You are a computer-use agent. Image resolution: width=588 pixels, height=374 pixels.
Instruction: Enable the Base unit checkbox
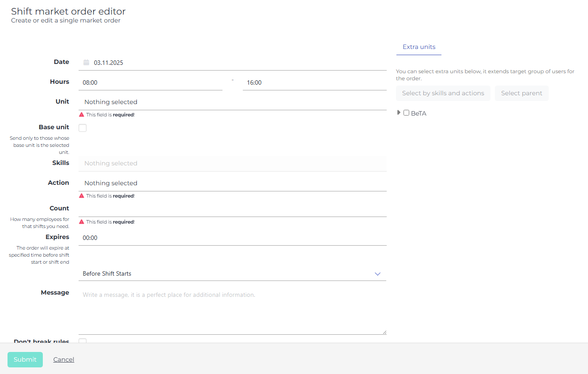83,128
